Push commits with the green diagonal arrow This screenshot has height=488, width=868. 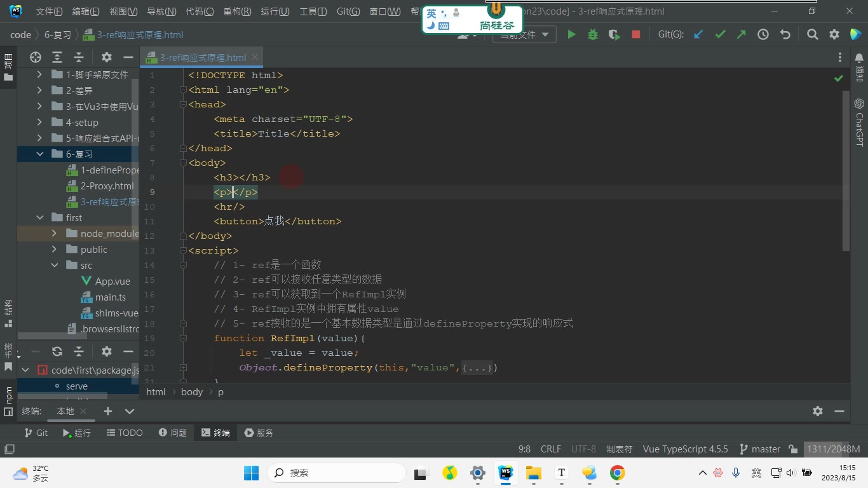point(741,35)
